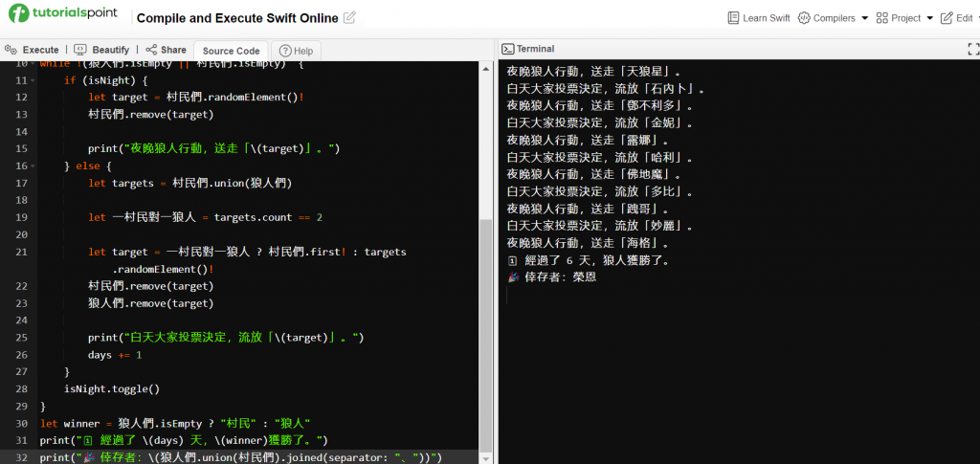Click terminal output line mentioning 石內卜
The height and width of the screenshot is (464, 980).
click(x=606, y=89)
